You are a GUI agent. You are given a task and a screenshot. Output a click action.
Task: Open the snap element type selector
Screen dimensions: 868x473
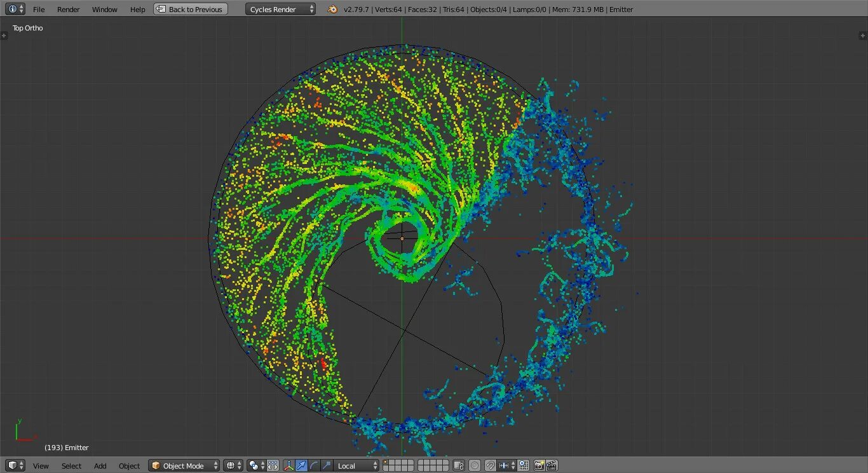click(x=506, y=465)
